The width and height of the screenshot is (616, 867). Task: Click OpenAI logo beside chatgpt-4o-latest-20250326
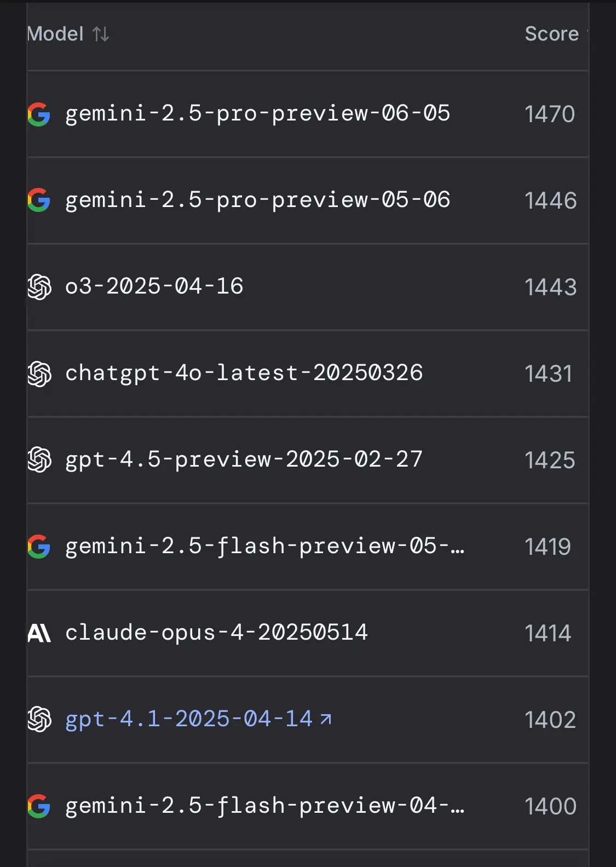tap(39, 374)
